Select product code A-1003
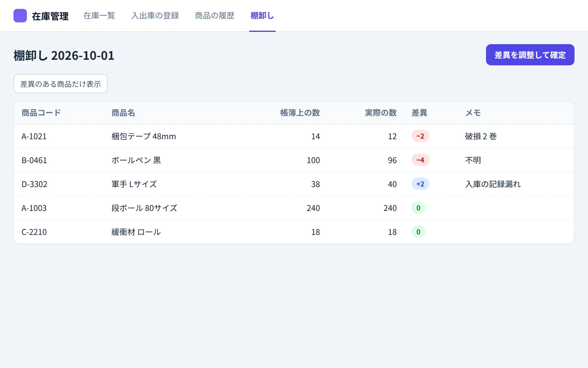Viewport: 588px width, 368px height. point(34,208)
